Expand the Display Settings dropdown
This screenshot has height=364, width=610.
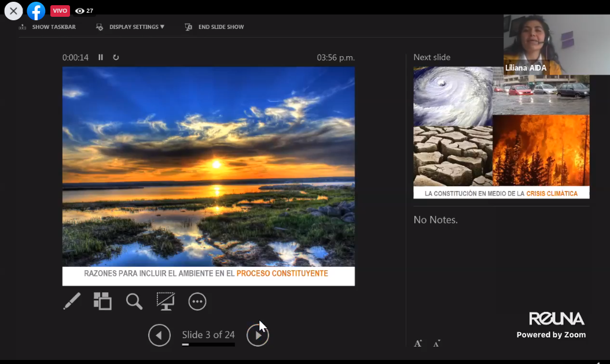(131, 27)
